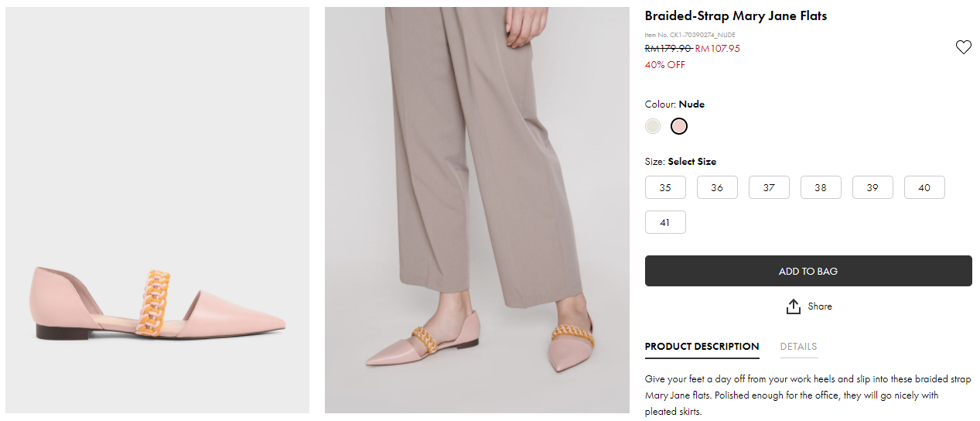This screenshot has width=980, height=421.
Task: Click the discounted price RM107.95
Action: (717, 49)
